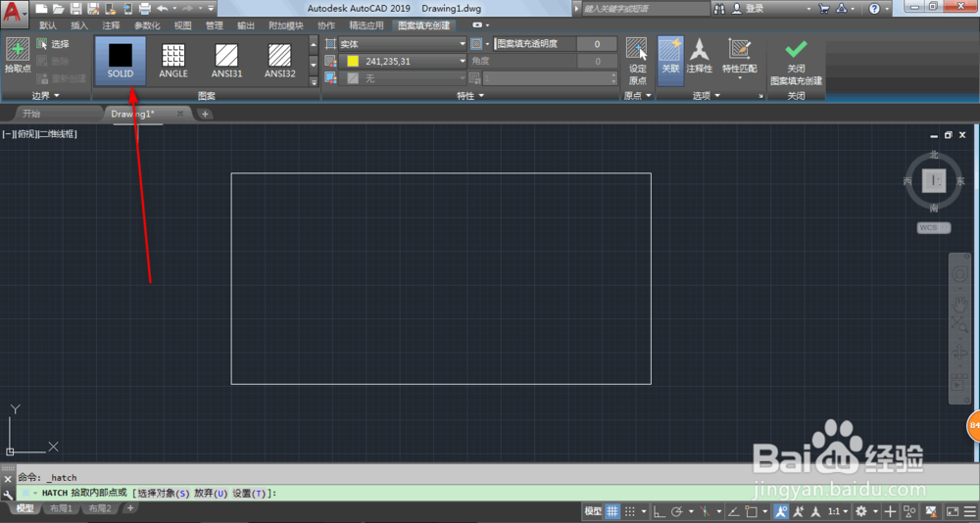The width and height of the screenshot is (980, 523).
Task: Switch to the 布局1 layout tab
Action: point(61,508)
